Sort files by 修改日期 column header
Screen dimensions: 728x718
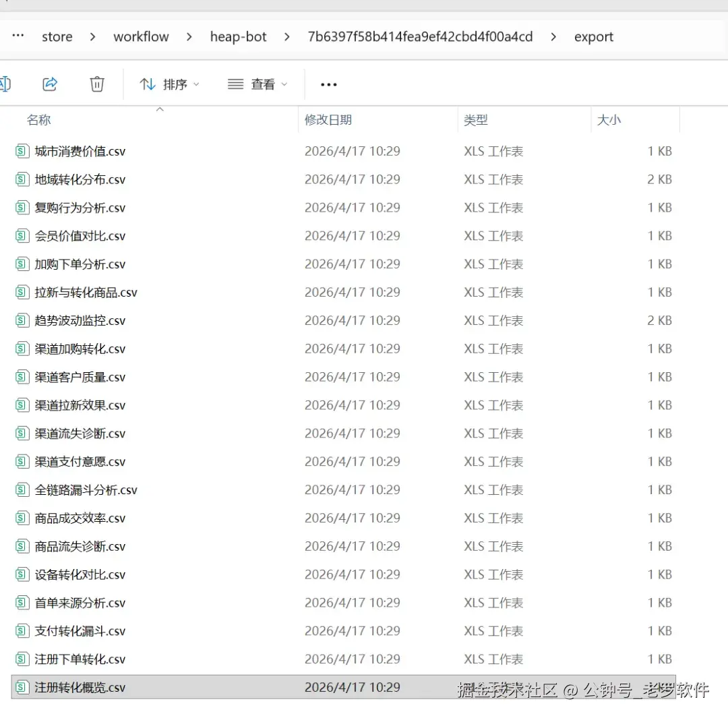click(328, 120)
